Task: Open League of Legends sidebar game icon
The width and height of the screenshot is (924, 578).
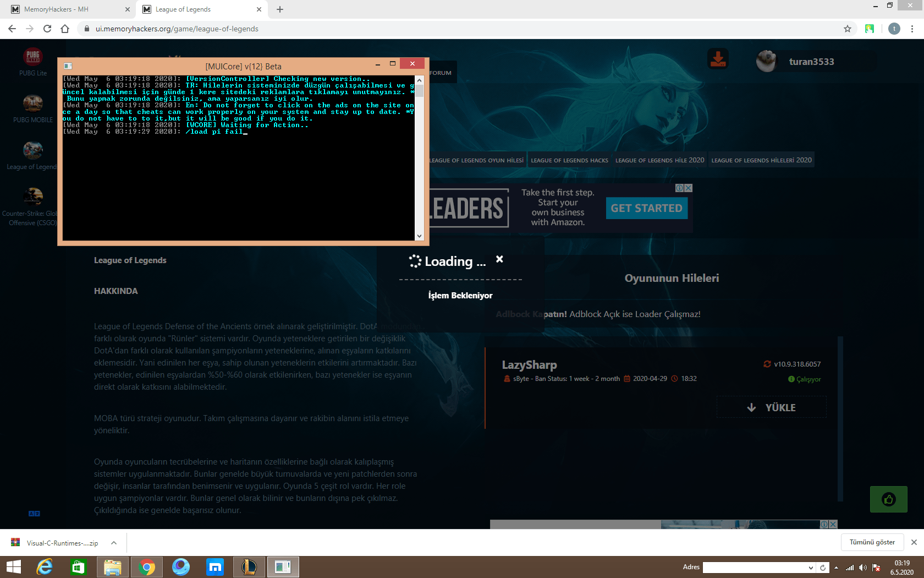Action: click(x=33, y=150)
